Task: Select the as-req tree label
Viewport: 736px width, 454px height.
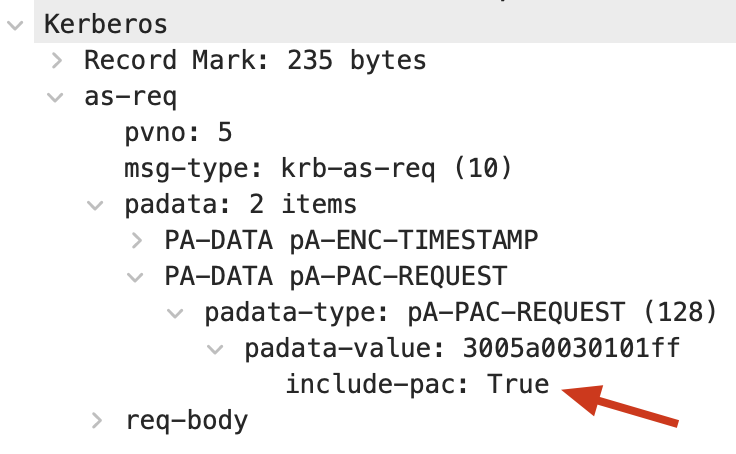Action: pyautogui.click(x=130, y=97)
